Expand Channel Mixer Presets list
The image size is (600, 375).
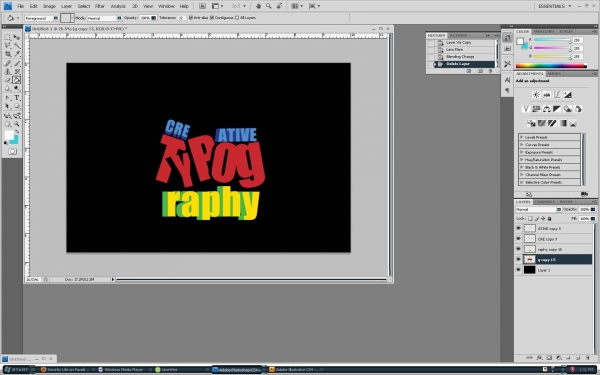click(522, 174)
